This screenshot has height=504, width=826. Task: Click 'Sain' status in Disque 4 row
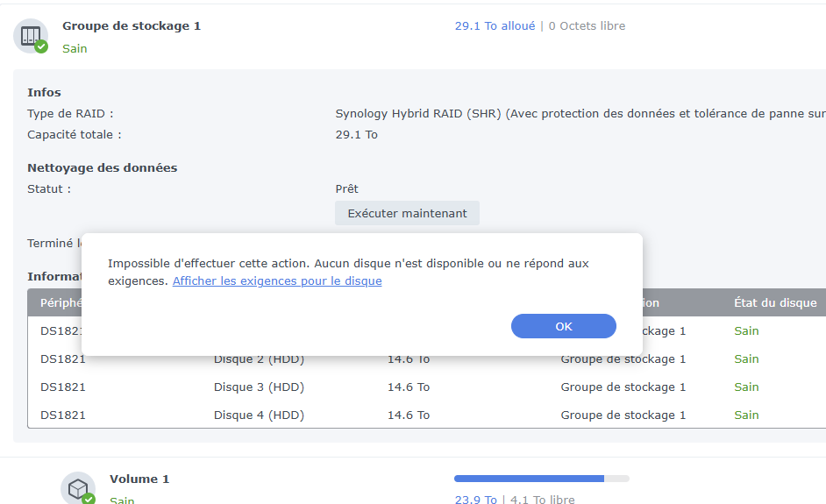pyautogui.click(x=746, y=415)
